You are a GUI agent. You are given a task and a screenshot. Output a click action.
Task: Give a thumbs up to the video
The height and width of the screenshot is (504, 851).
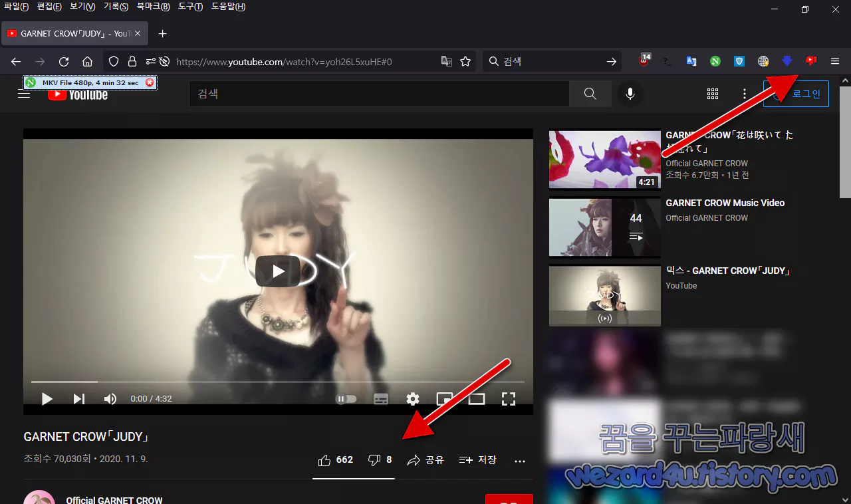coord(325,459)
